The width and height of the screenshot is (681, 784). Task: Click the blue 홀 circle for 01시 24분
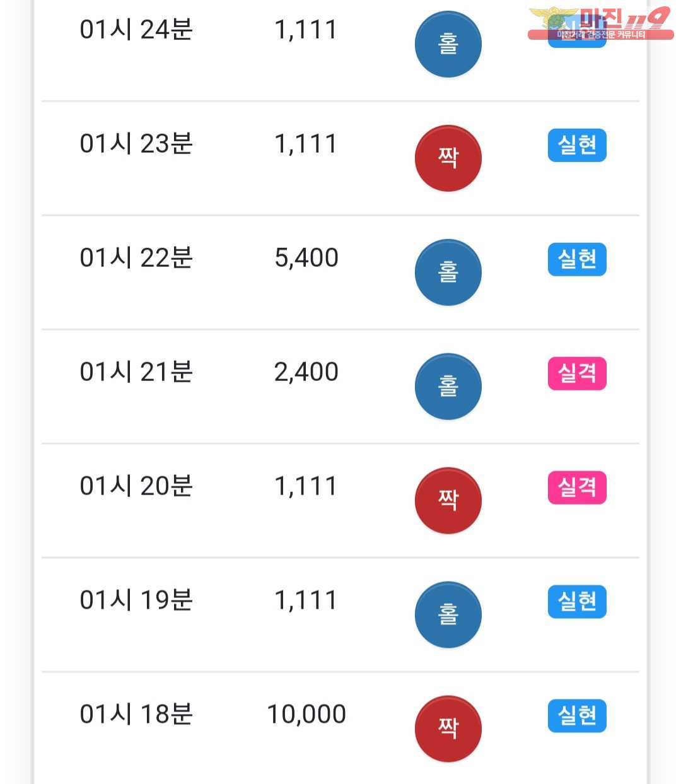[448, 44]
